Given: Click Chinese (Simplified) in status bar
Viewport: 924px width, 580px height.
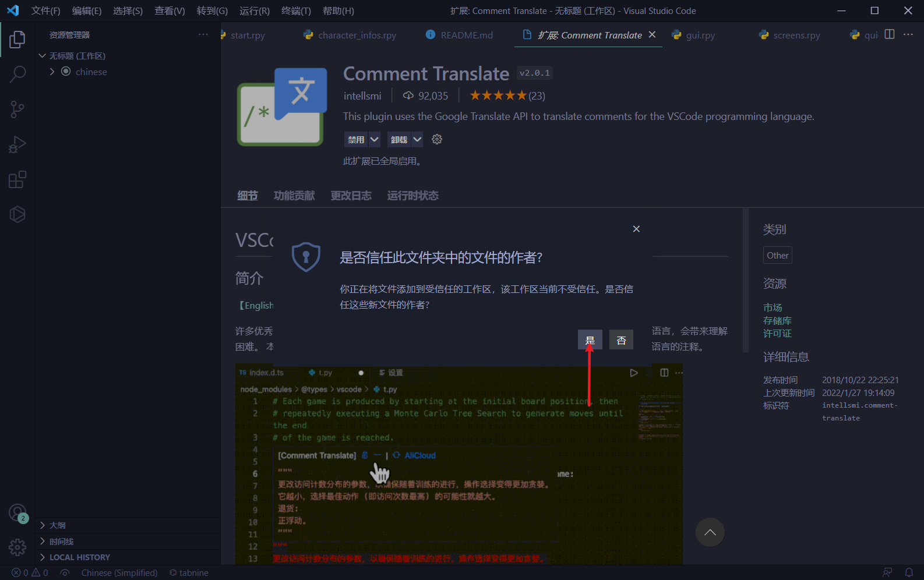Looking at the screenshot, I should (119, 573).
